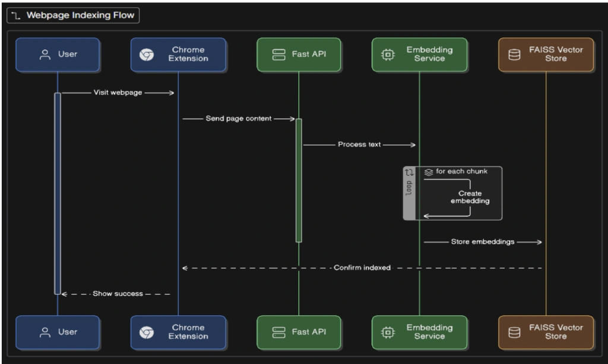608x364 pixels.
Task: Click the 'Create embedding' self-message label
Action: [470, 197]
